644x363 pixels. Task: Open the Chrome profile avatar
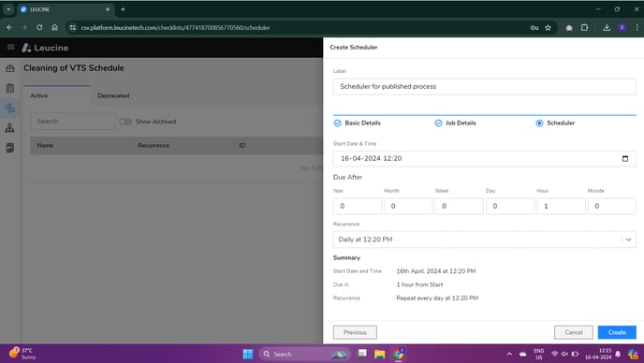tap(622, 27)
